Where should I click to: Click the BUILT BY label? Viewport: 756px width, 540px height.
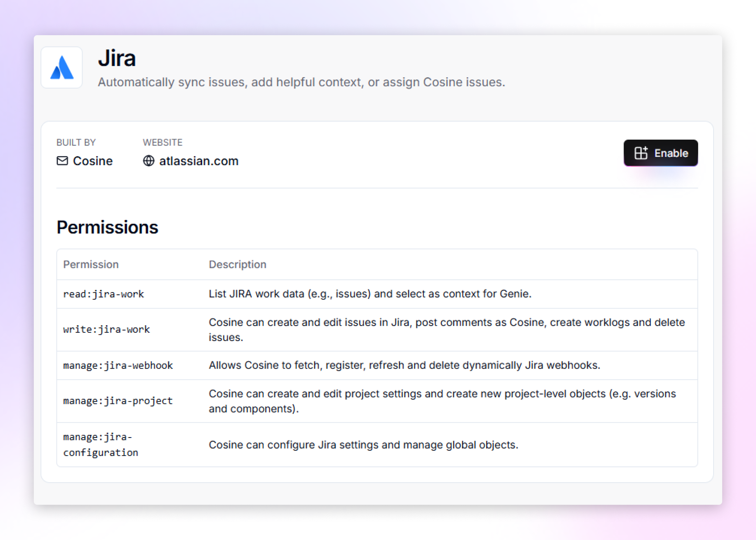(x=76, y=142)
